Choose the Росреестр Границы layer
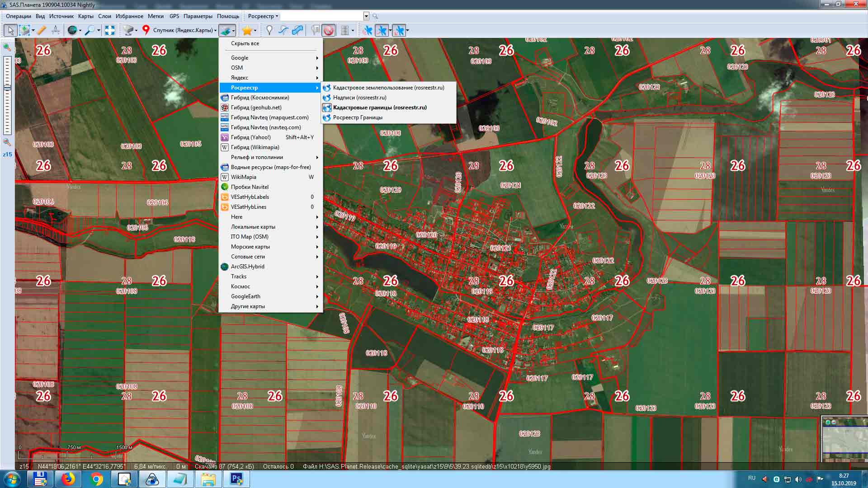Screen dimensions: 868x488 357,117
